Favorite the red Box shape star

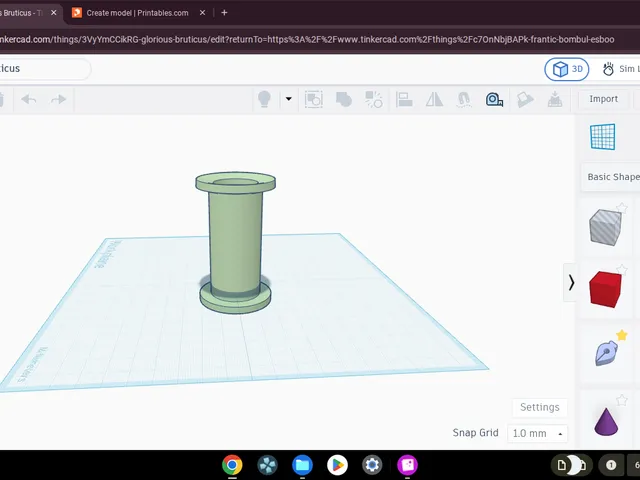click(x=622, y=269)
